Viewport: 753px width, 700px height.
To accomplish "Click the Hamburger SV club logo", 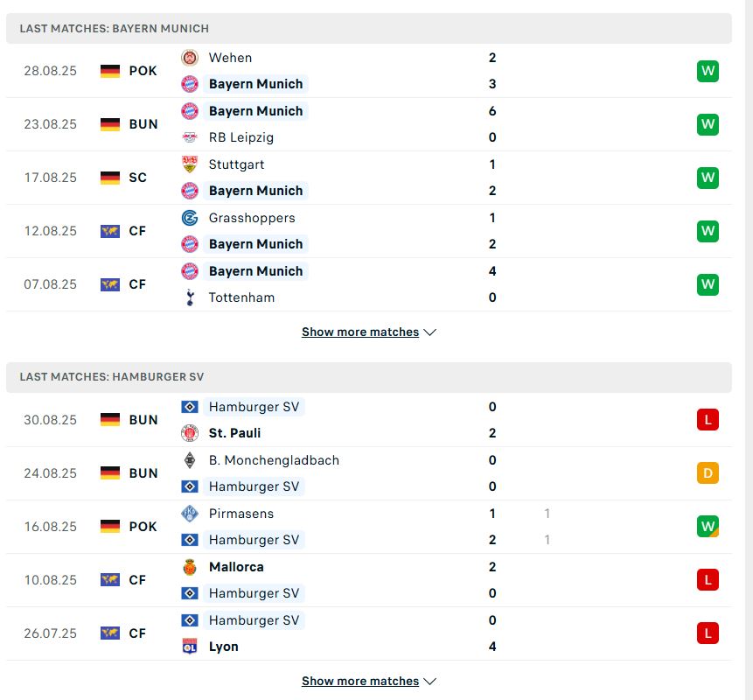I will coord(192,407).
